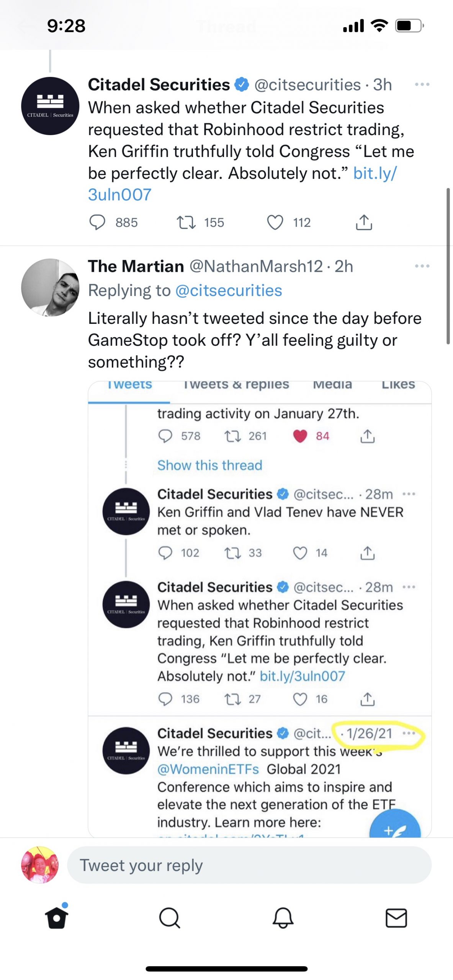Open the @citsecurities mention in the reply
This screenshot has height=980, width=453.
(229, 291)
